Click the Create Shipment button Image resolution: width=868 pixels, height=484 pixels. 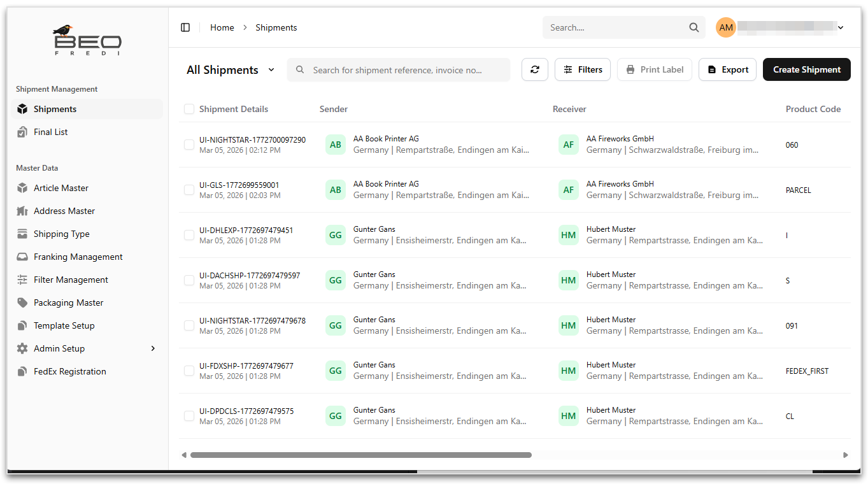[806, 69]
